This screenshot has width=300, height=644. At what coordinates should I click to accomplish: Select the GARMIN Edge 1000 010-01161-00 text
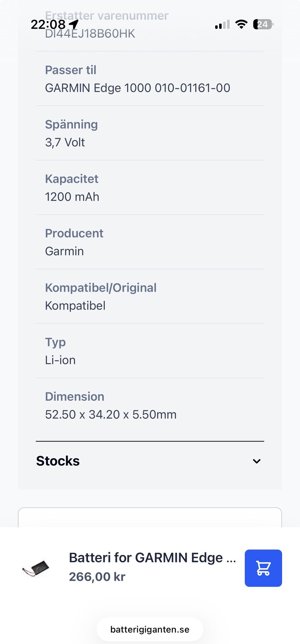coord(137,88)
